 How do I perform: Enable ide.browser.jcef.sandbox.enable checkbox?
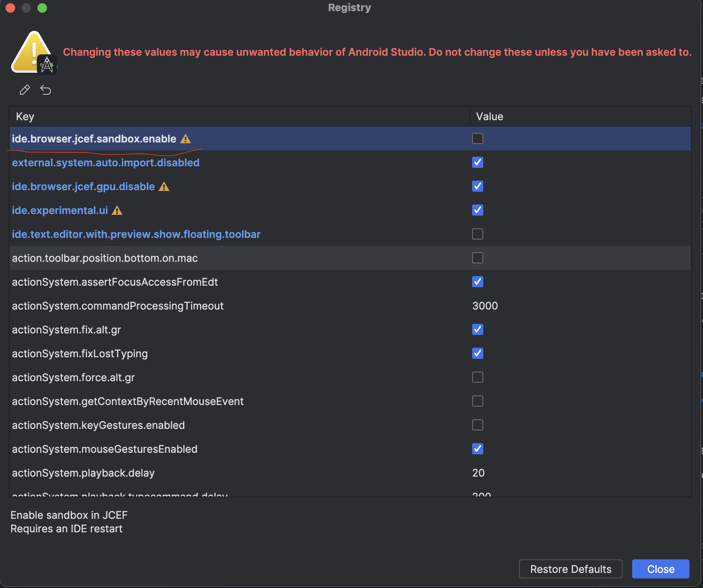coord(477,138)
